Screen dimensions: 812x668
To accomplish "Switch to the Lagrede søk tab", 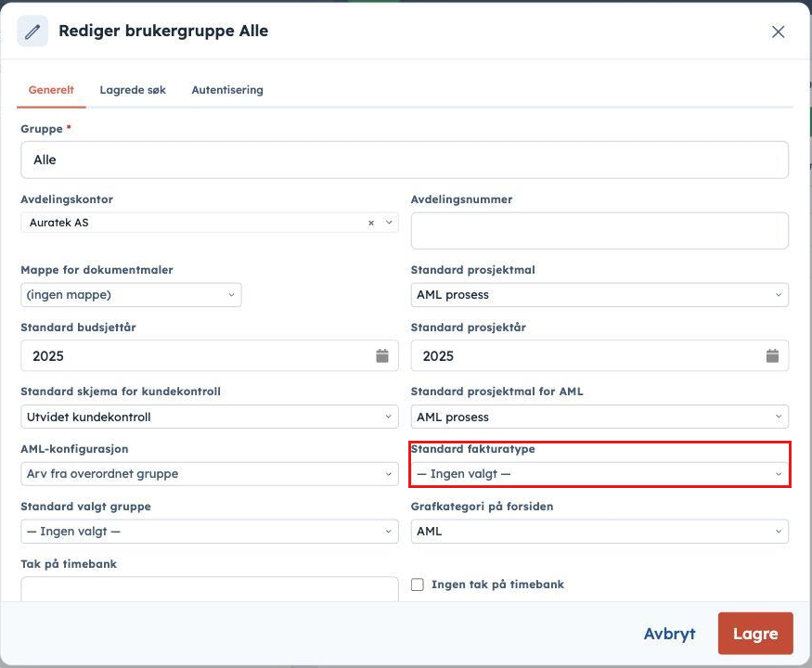I will (x=133, y=90).
